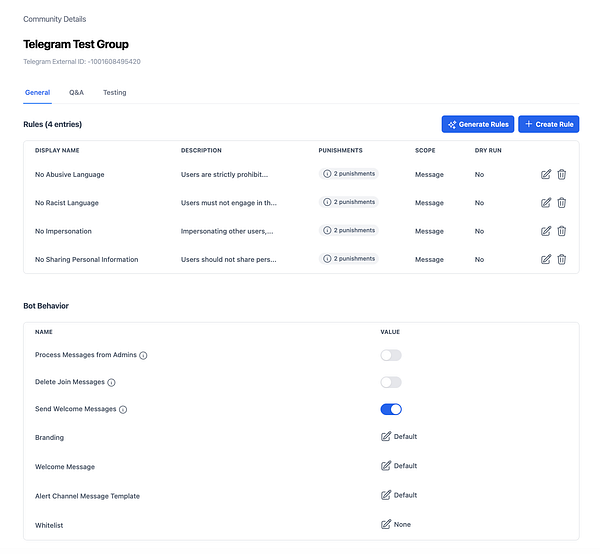This screenshot has width=600, height=554.
Task: Edit the Alert Channel Message Template value
Action: pyautogui.click(x=386, y=495)
